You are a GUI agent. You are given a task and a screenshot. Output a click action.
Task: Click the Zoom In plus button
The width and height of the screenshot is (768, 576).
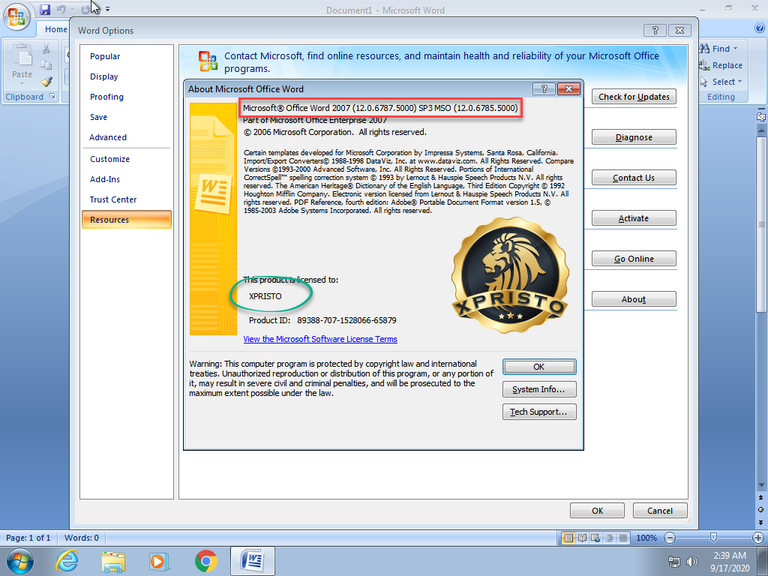coord(758,538)
